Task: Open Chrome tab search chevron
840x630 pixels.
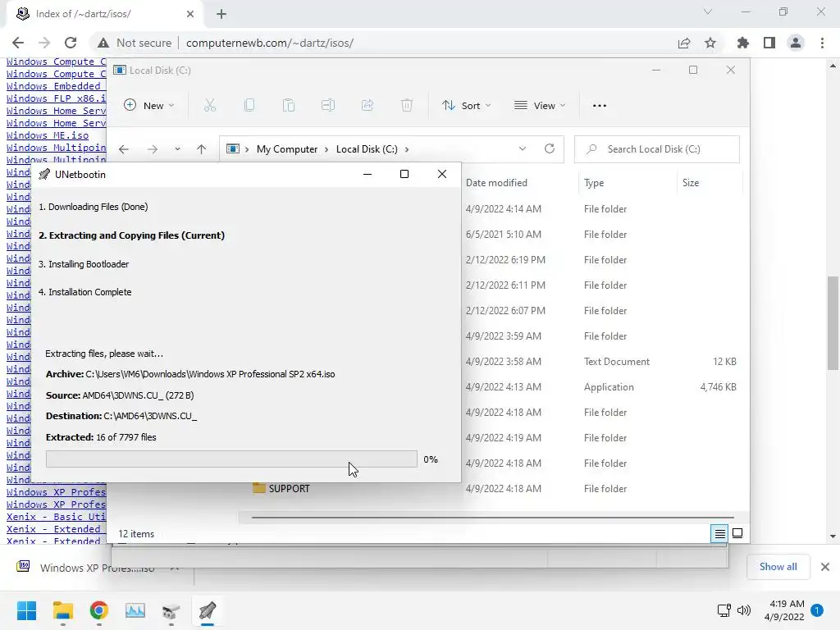Action: [708, 11]
